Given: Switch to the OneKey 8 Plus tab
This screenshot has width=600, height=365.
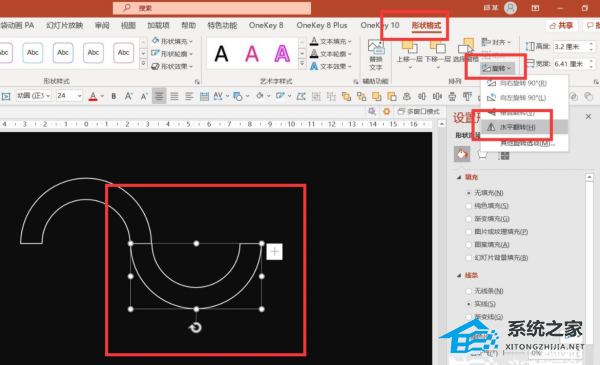Looking at the screenshot, I should click(321, 26).
